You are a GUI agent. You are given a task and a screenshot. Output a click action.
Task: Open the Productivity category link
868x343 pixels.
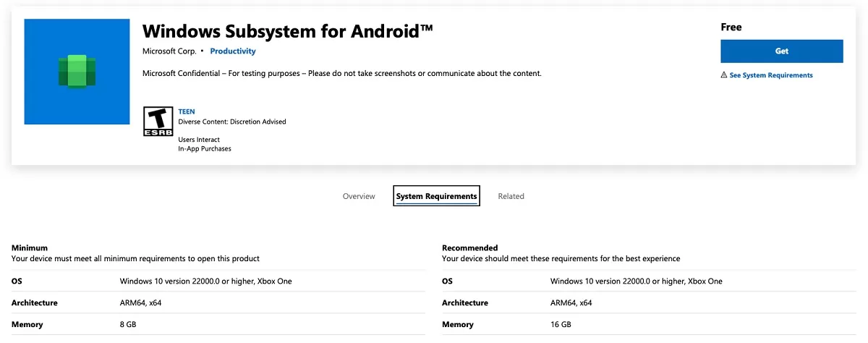tap(233, 51)
